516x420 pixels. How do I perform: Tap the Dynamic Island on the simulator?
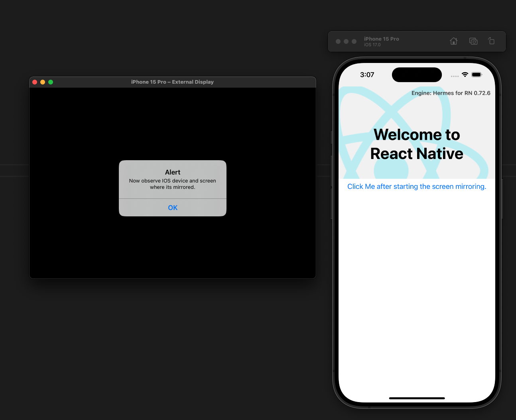point(416,75)
